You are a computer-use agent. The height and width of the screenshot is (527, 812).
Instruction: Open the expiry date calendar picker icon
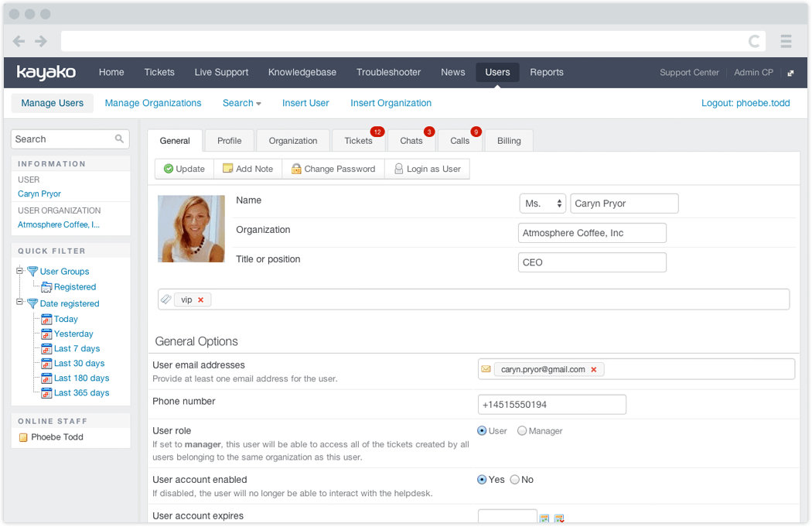point(544,518)
